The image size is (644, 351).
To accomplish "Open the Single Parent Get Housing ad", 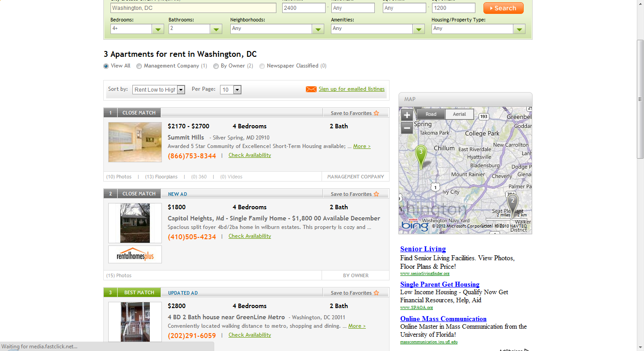I will [440, 284].
